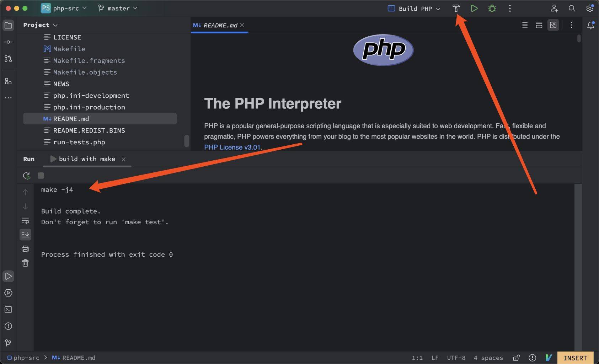The height and width of the screenshot is (364, 599).
Task: Open the Commit tool window icon
Action: (x=8, y=42)
